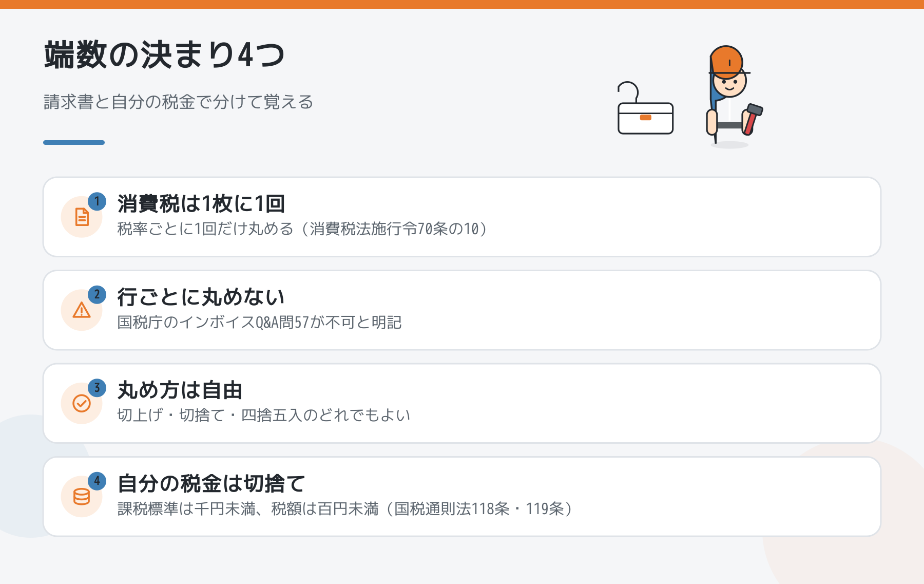Click the subtitle 請求書と自分の税金で分けて覚える
Image resolution: width=924 pixels, height=584 pixels.
pyautogui.click(x=178, y=102)
